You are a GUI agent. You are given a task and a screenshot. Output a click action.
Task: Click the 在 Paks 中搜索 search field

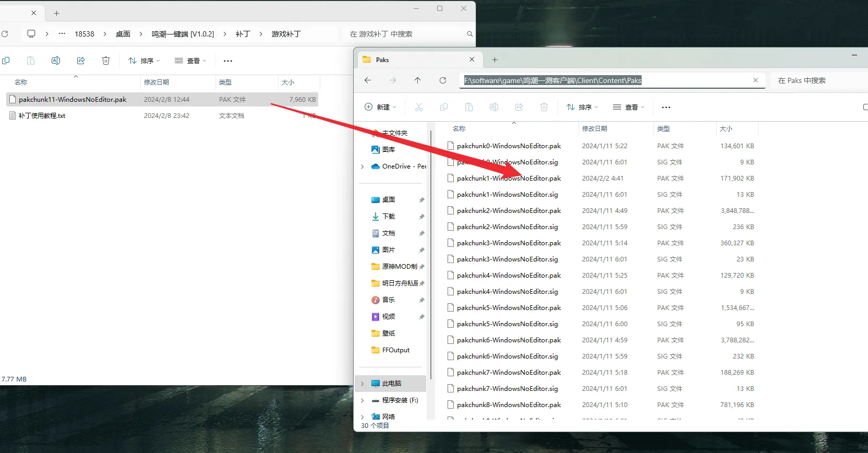click(819, 80)
